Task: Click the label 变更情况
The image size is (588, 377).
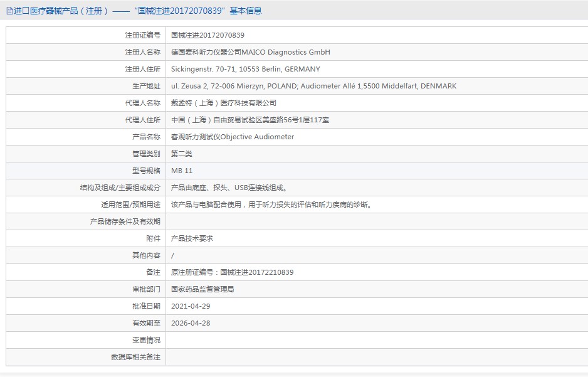Action: click(x=146, y=340)
